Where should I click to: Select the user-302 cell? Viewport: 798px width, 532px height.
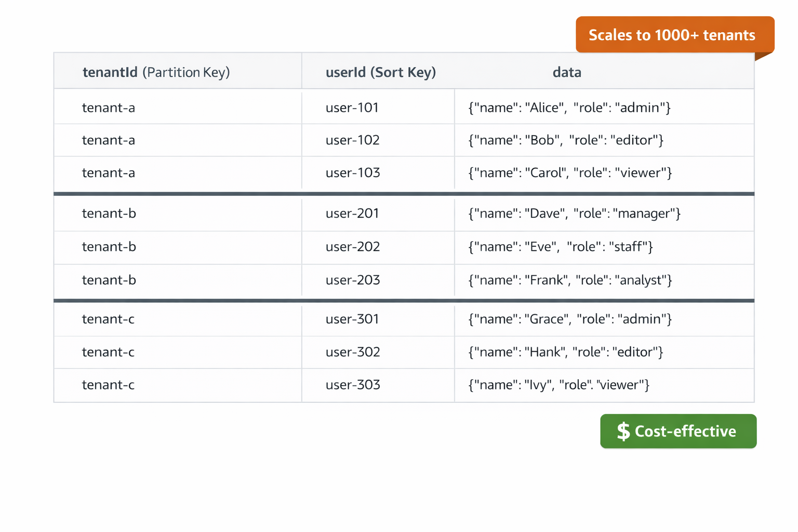coord(352,352)
